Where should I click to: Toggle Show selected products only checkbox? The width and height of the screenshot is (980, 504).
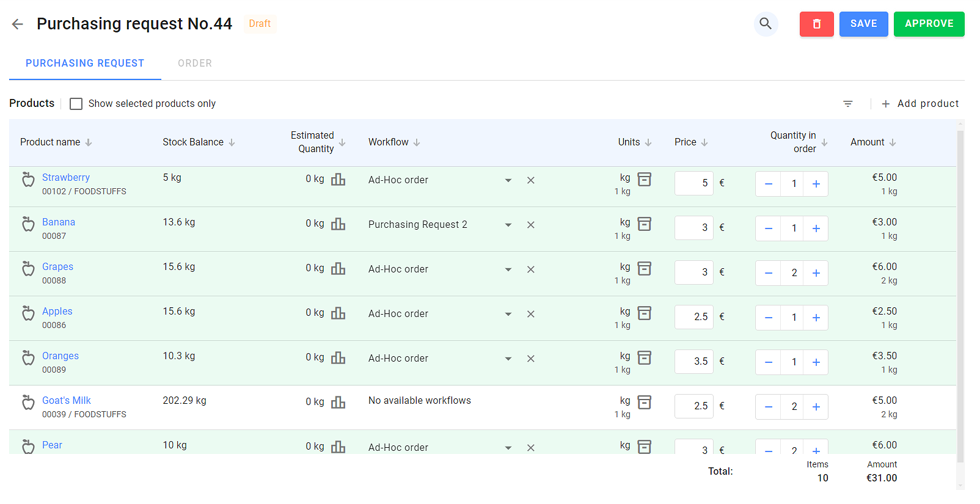coord(76,104)
